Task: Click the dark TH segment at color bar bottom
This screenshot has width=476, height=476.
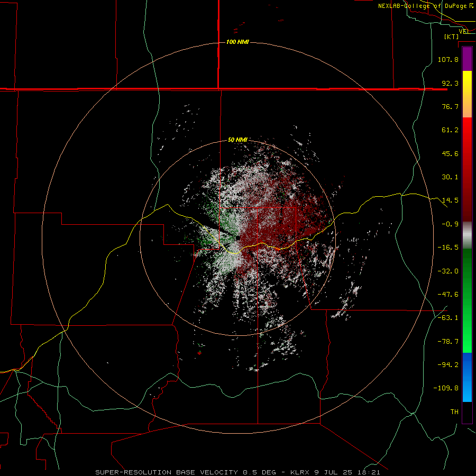Action: point(467,412)
